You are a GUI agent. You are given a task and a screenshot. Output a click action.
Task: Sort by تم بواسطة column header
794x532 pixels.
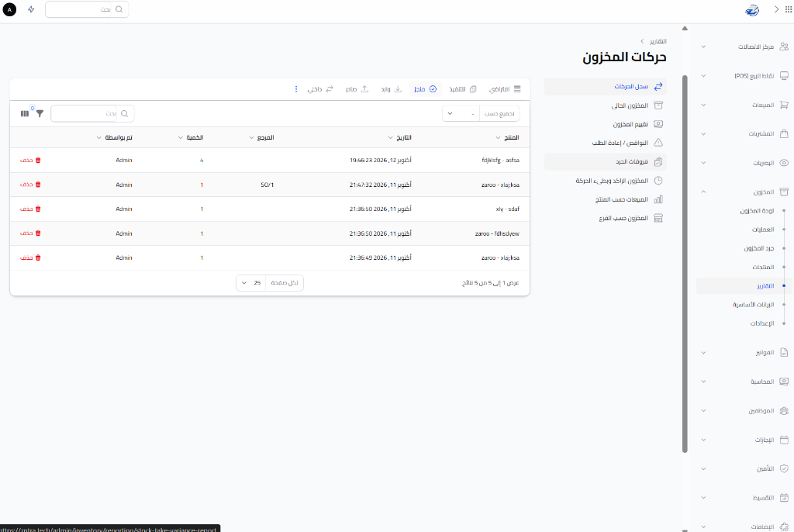[x=114, y=137]
